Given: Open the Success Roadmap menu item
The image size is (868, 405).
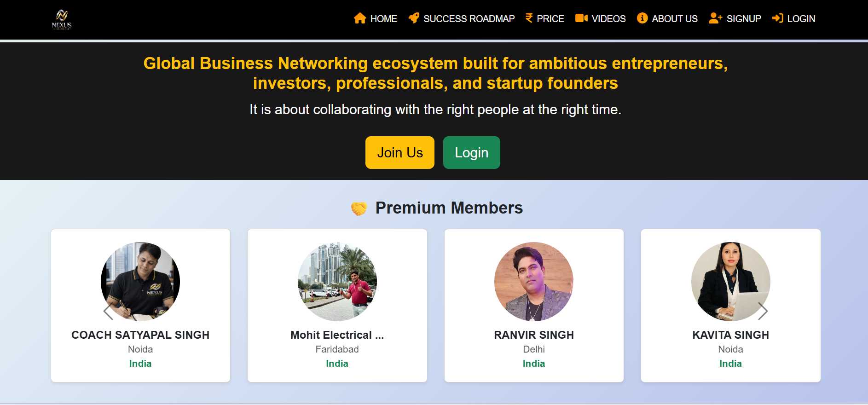Looking at the screenshot, I should (x=469, y=19).
